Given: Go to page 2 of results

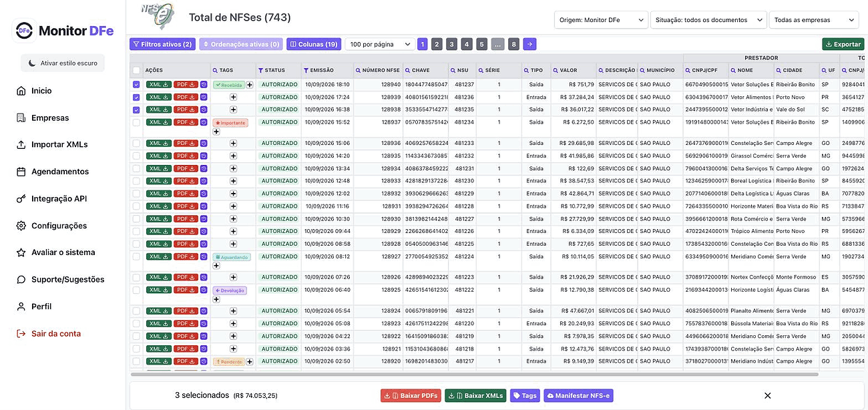Looking at the screenshot, I should coord(437,44).
